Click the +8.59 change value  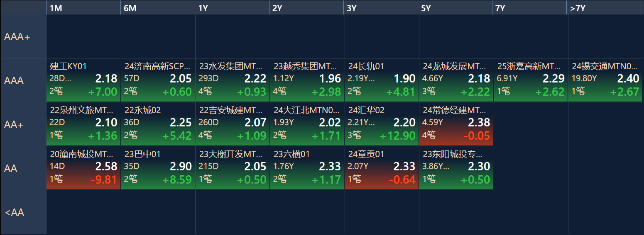[x=177, y=179]
